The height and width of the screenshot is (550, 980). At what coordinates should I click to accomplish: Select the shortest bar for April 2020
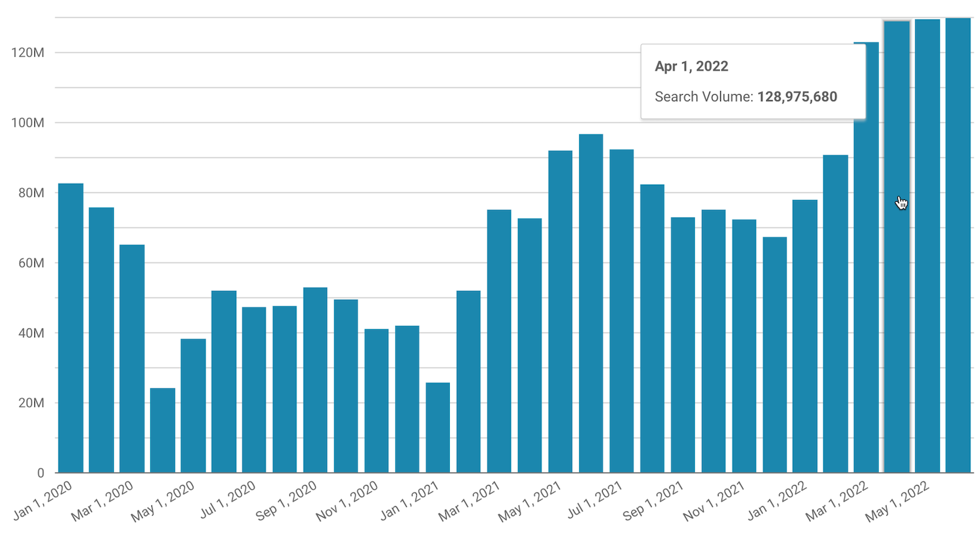tap(162, 430)
